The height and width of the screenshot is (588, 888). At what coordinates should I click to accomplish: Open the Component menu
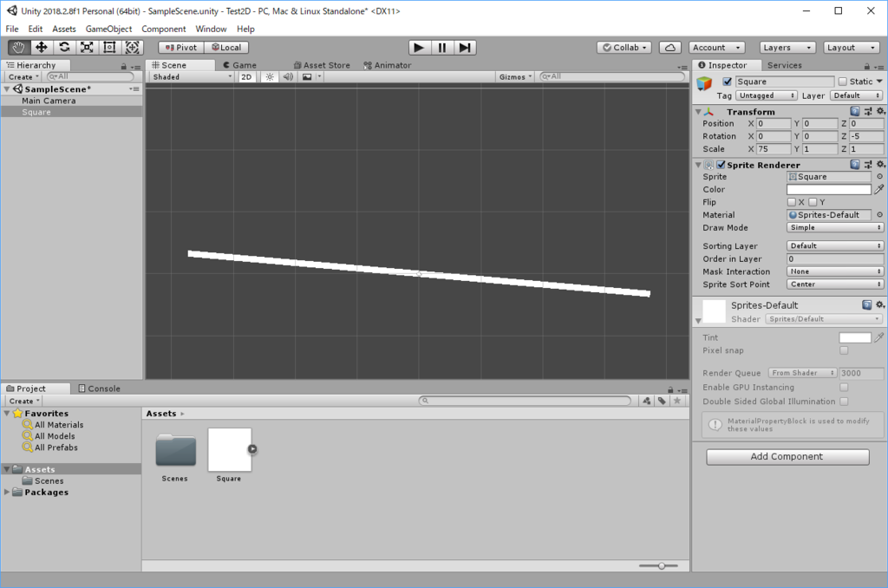coord(164,29)
